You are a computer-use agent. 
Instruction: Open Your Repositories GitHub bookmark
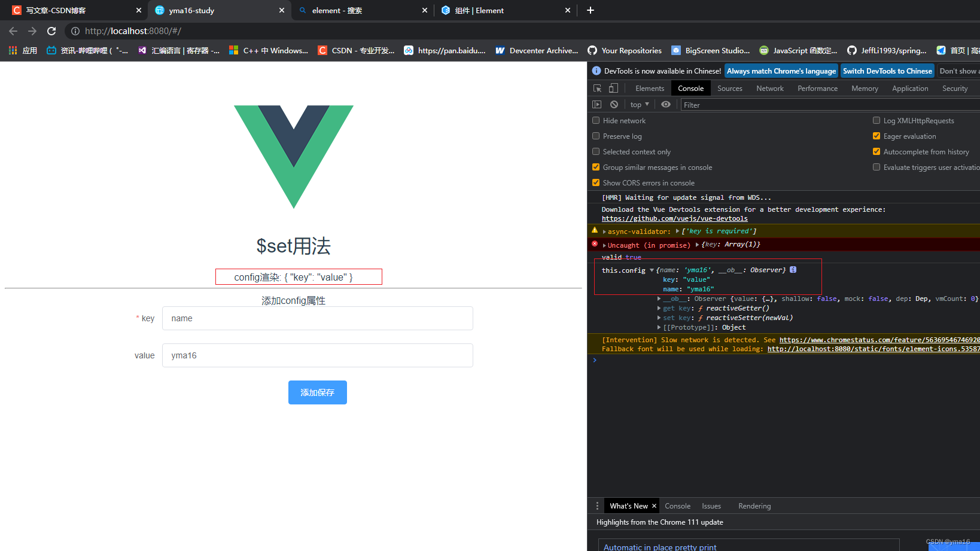625,51
